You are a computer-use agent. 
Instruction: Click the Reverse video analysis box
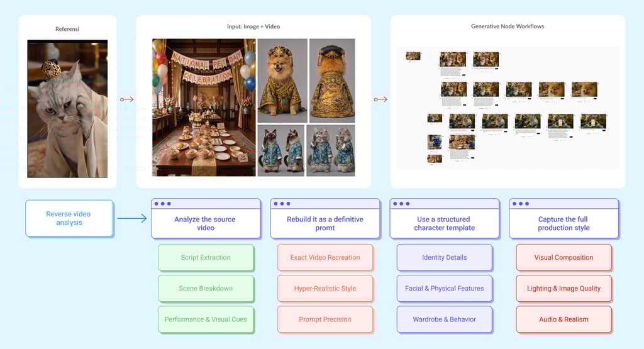click(x=69, y=218)
